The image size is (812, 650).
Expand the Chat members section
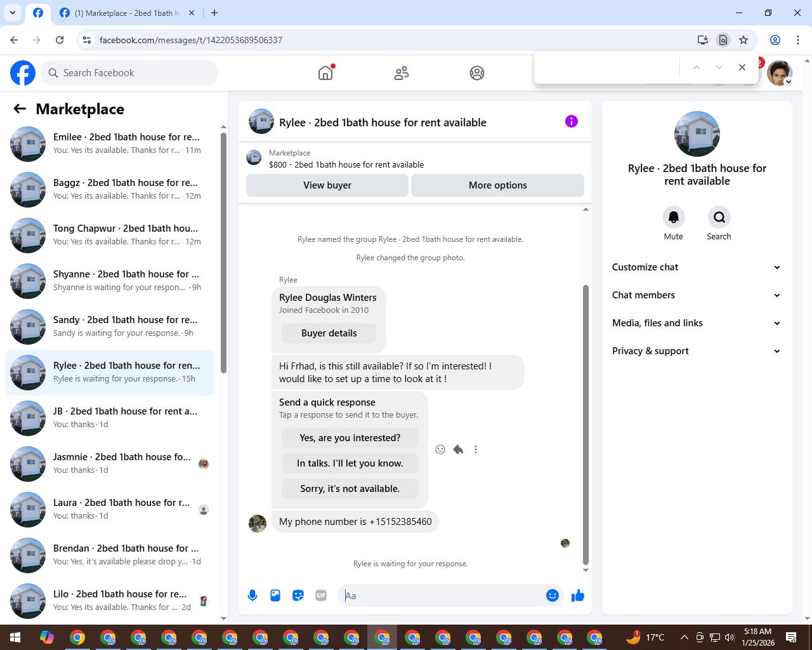click(697, 295)
